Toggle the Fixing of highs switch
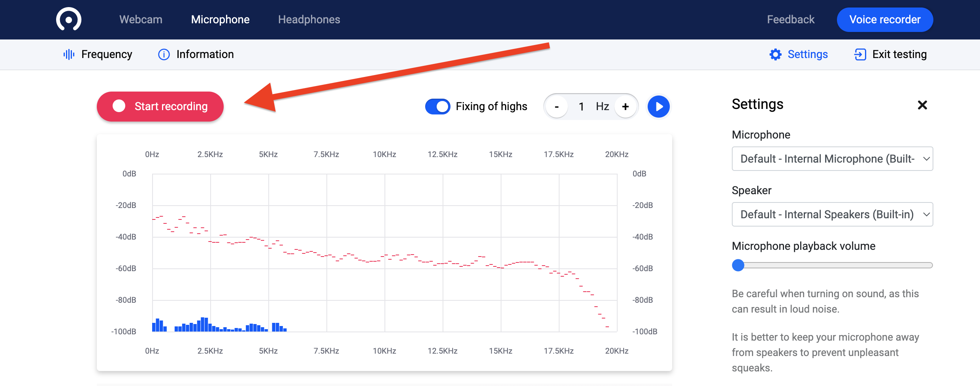Screen dimensions: 980x386 point(437,107)
